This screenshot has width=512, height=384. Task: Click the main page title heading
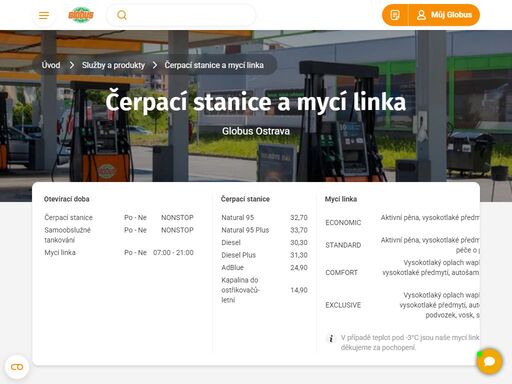(x=256, y=102)
